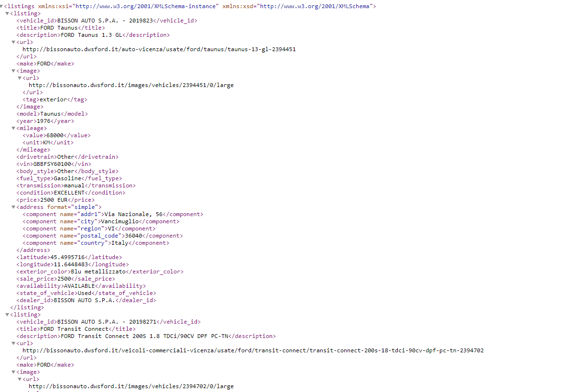Collapse the address format="simple" node

point(13,207)
